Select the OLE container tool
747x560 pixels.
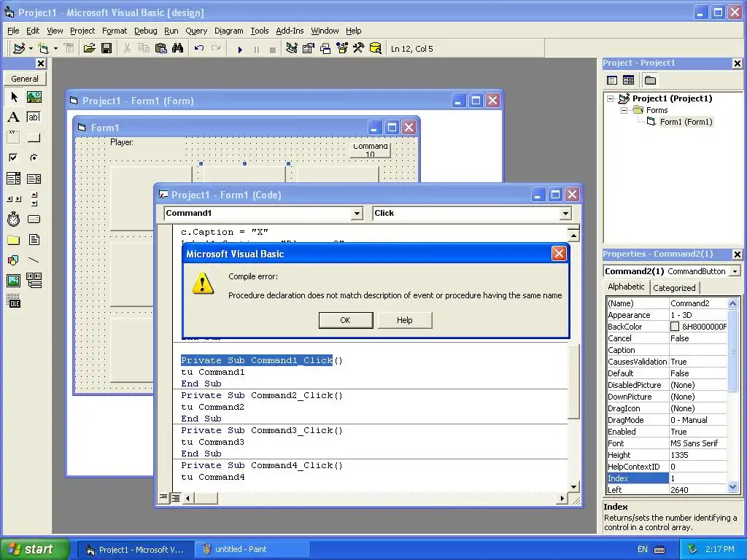[14, 301]
